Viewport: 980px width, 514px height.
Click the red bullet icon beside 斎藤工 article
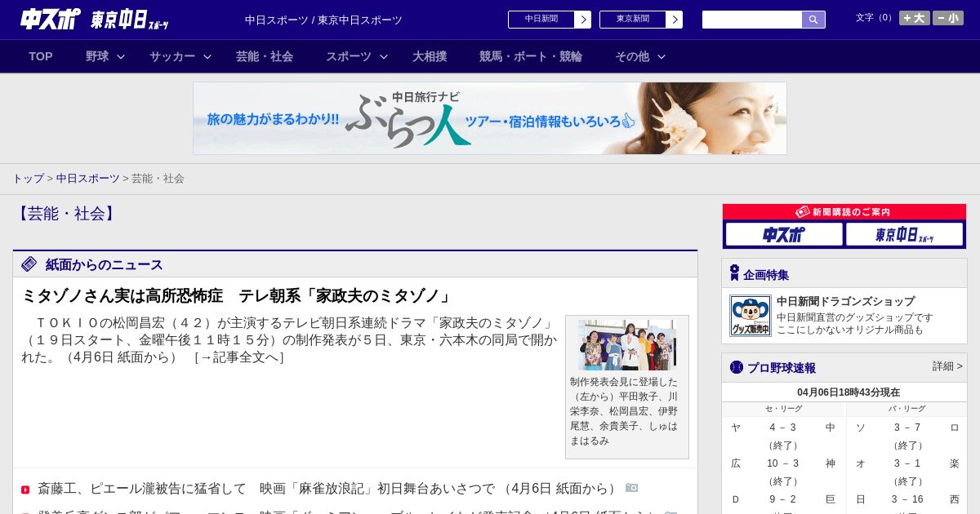pyautogui.click(x=25, y=490)
